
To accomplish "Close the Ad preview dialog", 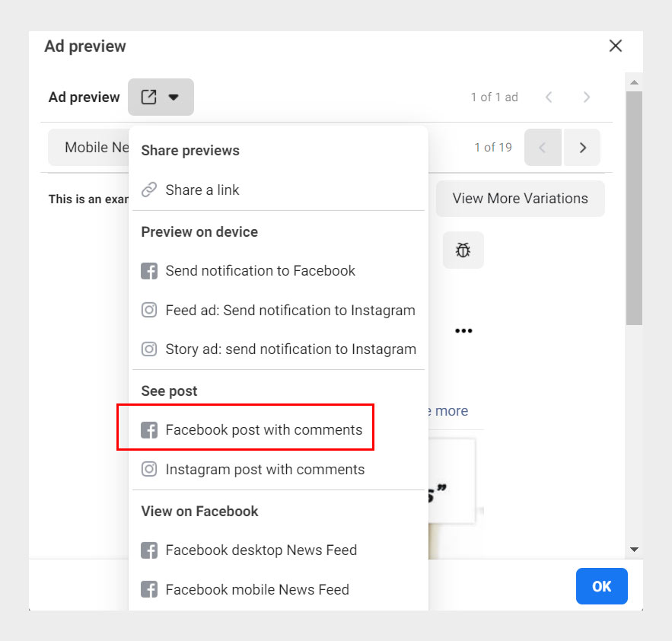I will 616,46.
